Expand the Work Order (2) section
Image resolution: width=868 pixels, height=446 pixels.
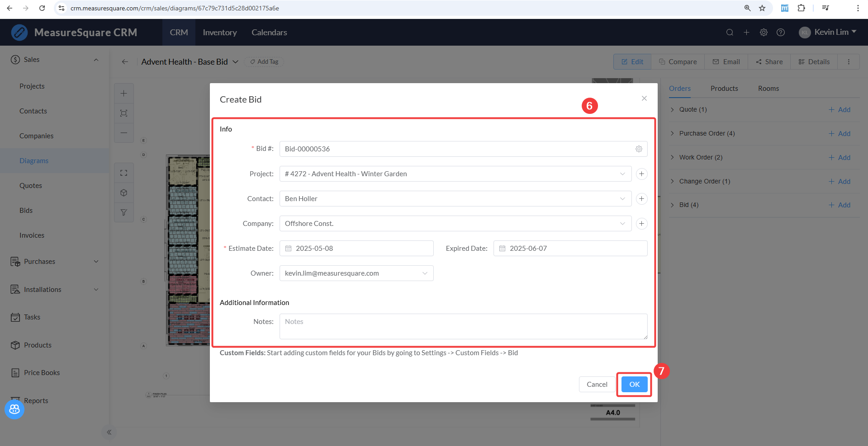(672, 157)
